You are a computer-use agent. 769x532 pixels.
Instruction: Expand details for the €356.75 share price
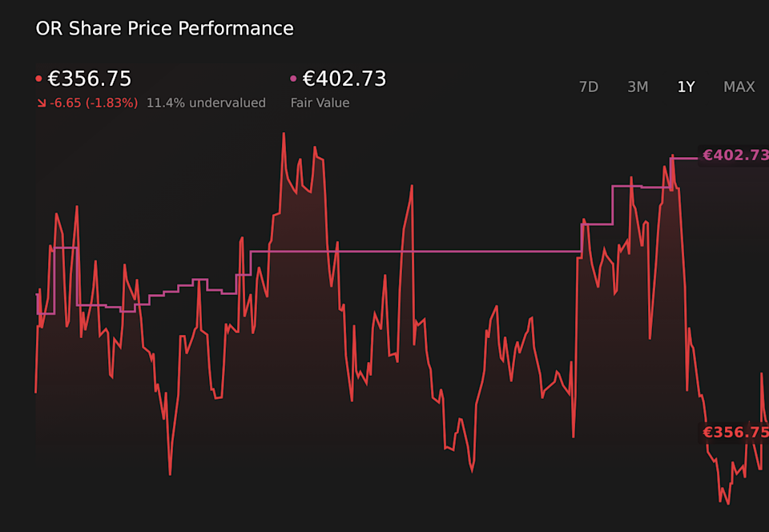pos(91,79)
